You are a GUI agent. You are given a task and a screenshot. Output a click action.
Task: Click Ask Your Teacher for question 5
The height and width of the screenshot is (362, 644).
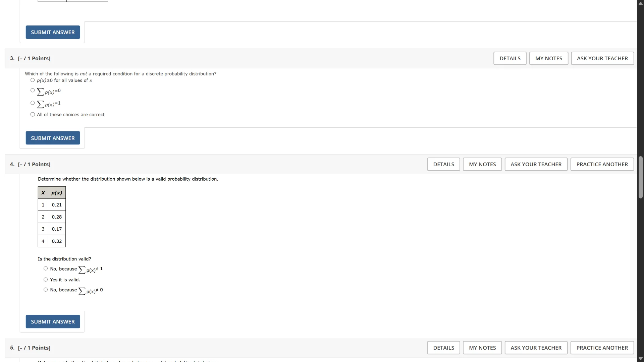pos(536,348)
